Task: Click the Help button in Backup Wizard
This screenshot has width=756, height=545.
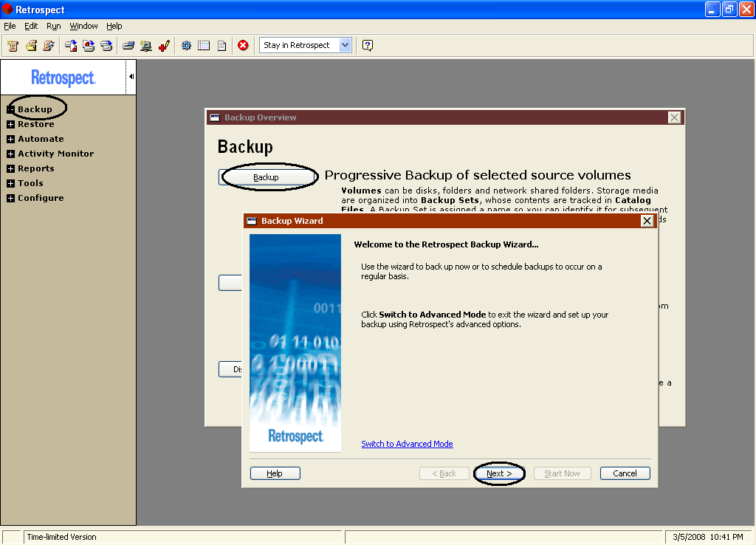Action: coord(275,473)
